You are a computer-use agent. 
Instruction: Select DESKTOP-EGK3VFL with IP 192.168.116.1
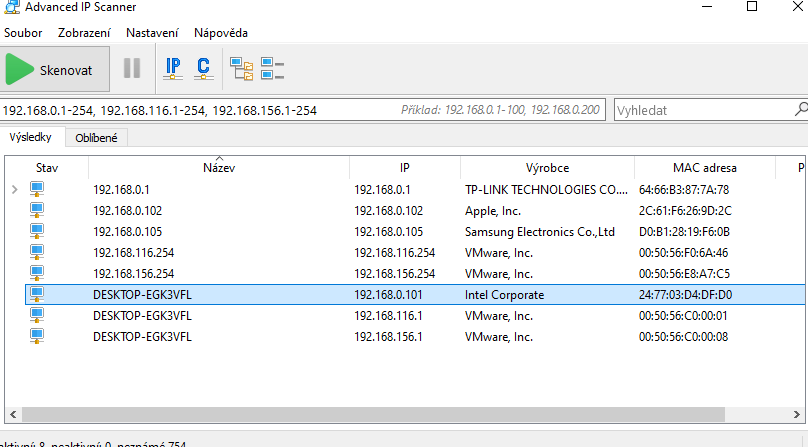(142, 316)
